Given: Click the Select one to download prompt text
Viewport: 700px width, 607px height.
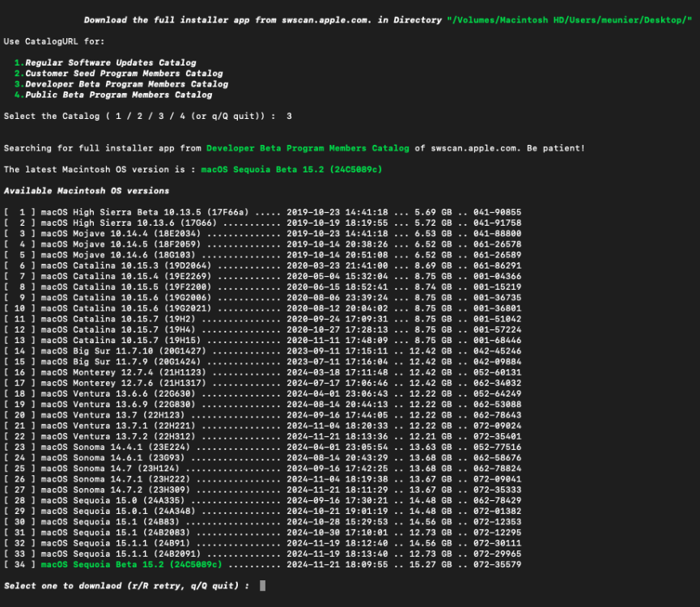Looking at the screenshot, I should coord(126,586).
